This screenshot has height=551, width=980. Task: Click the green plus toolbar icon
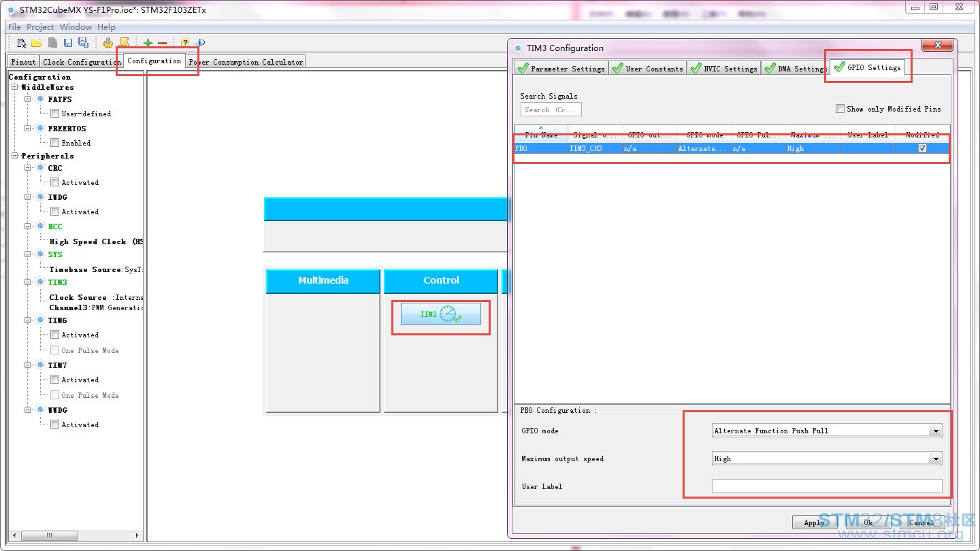(148, 43)
